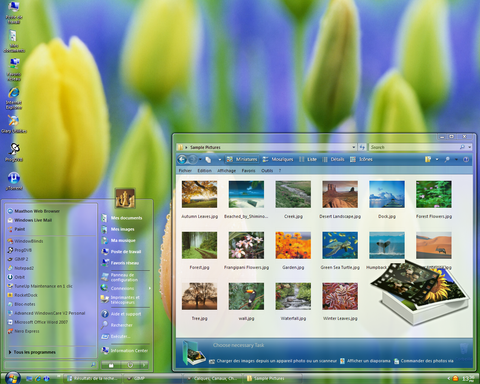
Task: Select the Desert Landscape.jpg thumbnail
Action: [340, 194]
